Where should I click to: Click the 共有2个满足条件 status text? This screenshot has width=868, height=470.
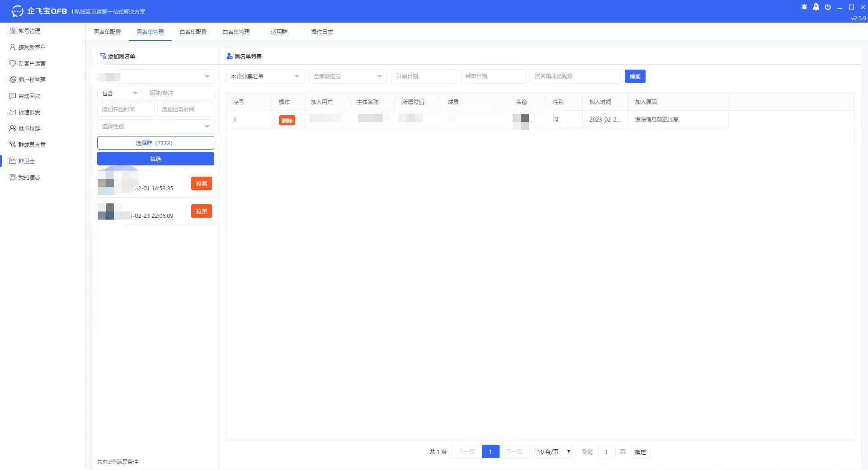point(118,462)
